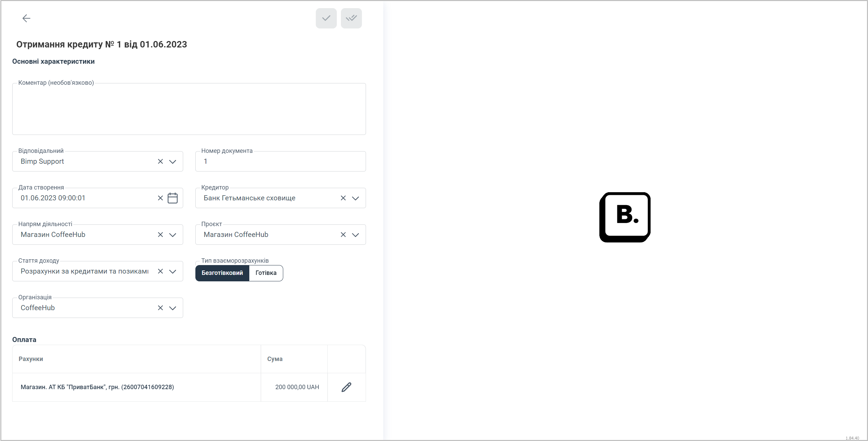Viewport: 868px width, 441px height.
Task: Clear the Організація CoffeeHub value
Action: (x=160, y=308)
